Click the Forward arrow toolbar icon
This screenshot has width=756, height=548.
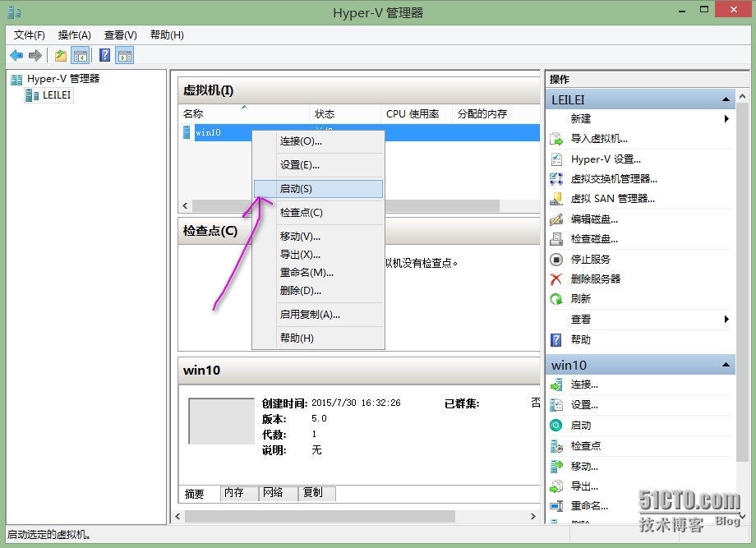pyautogui.click(x=35, y=55)
